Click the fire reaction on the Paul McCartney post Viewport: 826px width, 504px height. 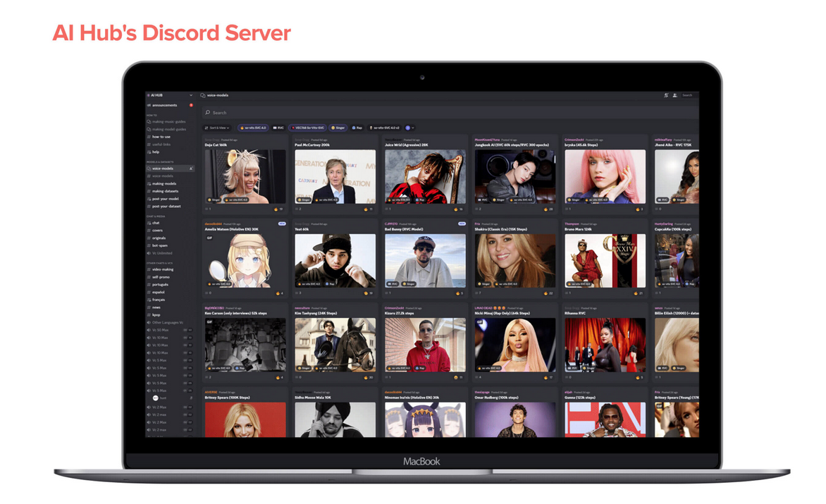368,209
